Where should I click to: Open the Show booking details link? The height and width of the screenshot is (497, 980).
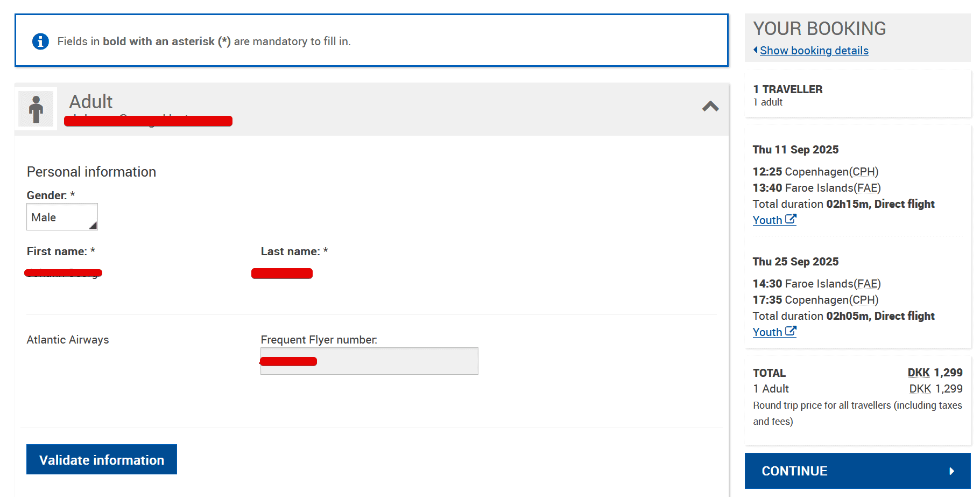pos(814,51)
